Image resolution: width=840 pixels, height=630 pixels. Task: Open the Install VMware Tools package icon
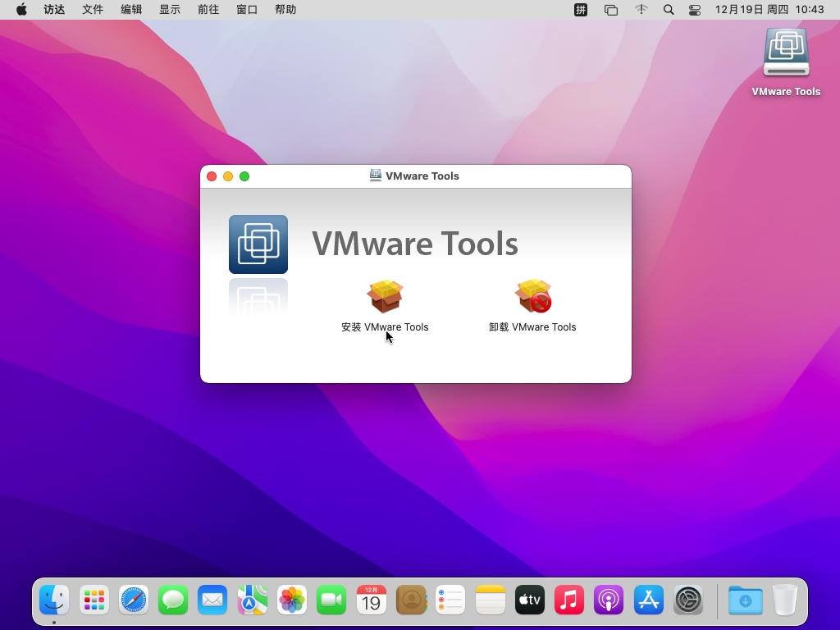pyautogui.click(x=385, y=296)
